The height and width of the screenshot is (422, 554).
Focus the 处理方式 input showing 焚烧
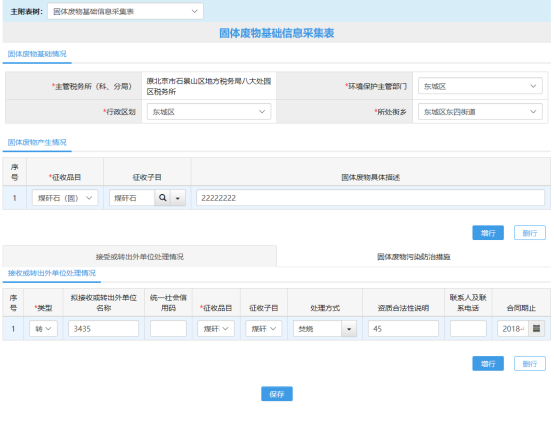pyautogui.click(x=317, y=329)
